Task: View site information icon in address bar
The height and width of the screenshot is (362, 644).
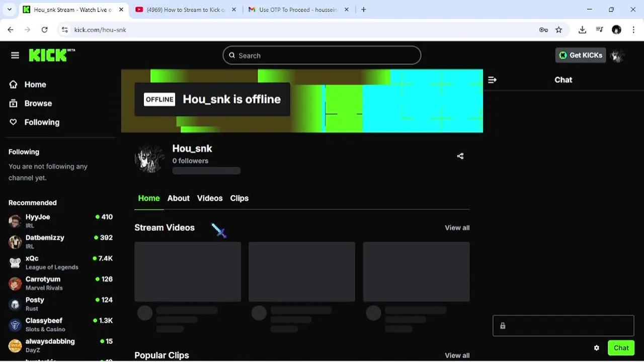Action: (64, 30)
